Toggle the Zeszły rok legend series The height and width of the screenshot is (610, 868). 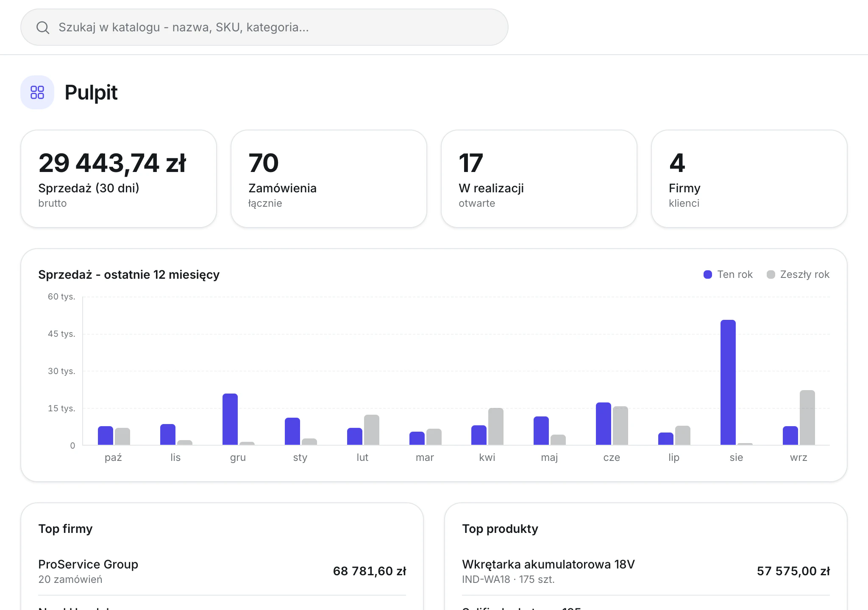tap(798, 274)
